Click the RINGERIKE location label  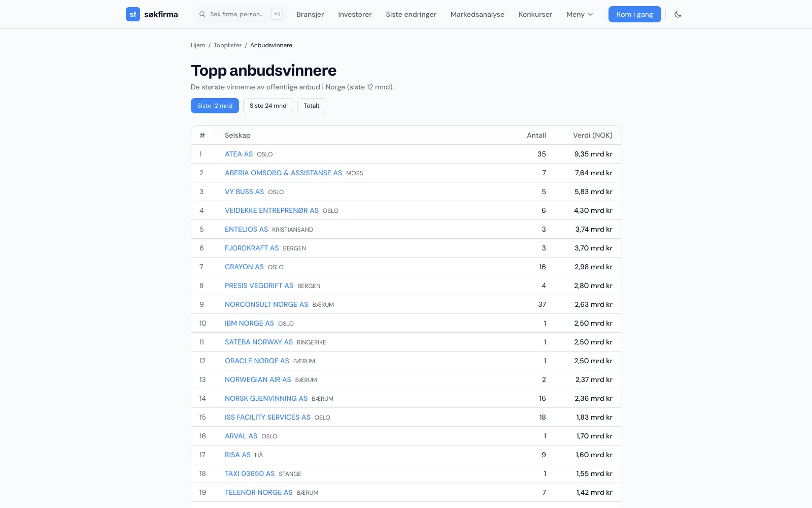(x=312, y=342)
